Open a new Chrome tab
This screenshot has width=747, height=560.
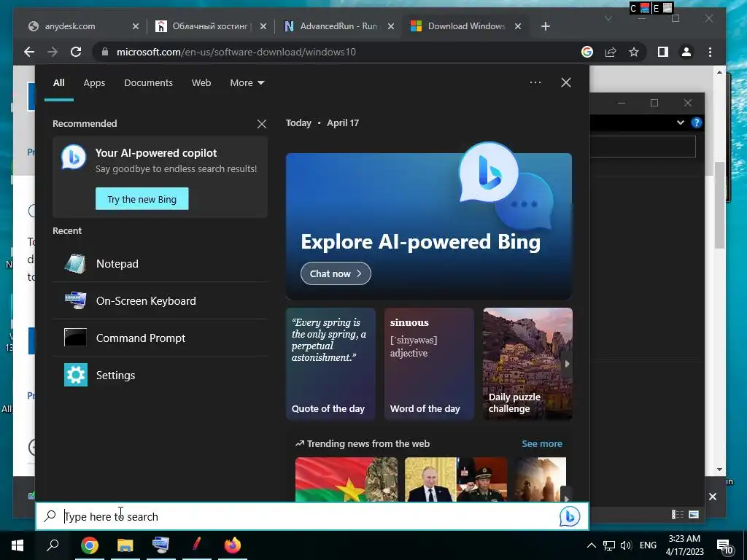pyautogui.click(x=546, y=26)
